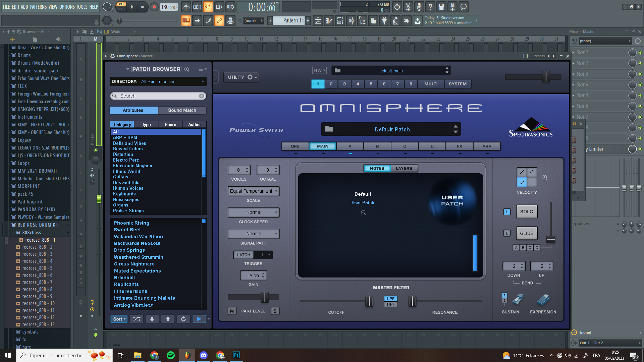Open the OPTIONS menu

[67, 7]
